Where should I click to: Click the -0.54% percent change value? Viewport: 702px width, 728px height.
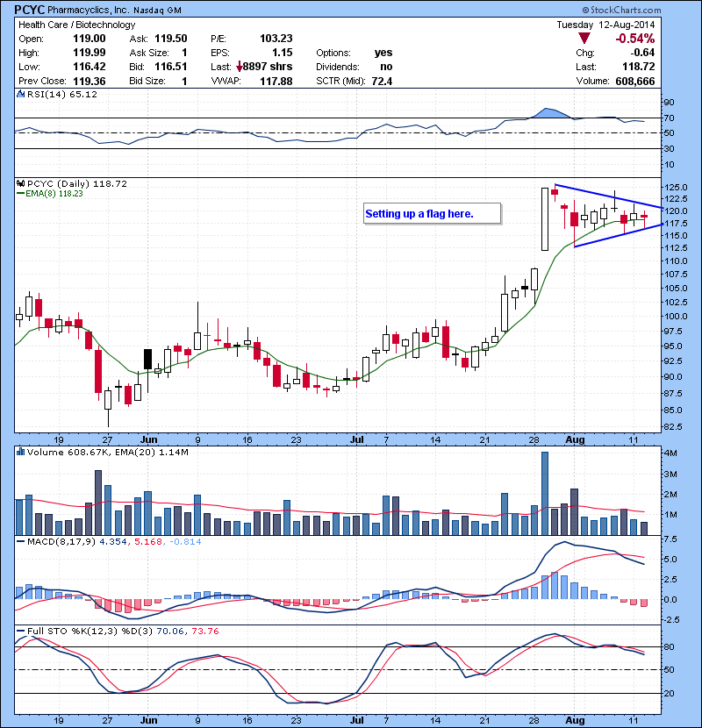tap(634, 39)
